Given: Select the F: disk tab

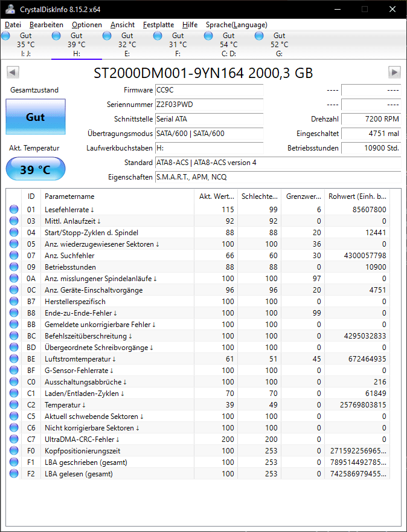Looking at the screenshot, I should click(x=178, y=45).
